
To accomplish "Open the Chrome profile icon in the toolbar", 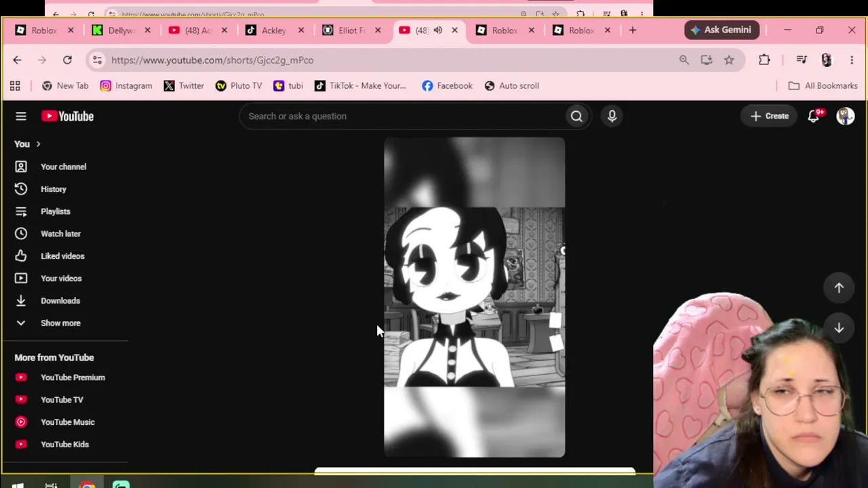I will coord(826,60).
